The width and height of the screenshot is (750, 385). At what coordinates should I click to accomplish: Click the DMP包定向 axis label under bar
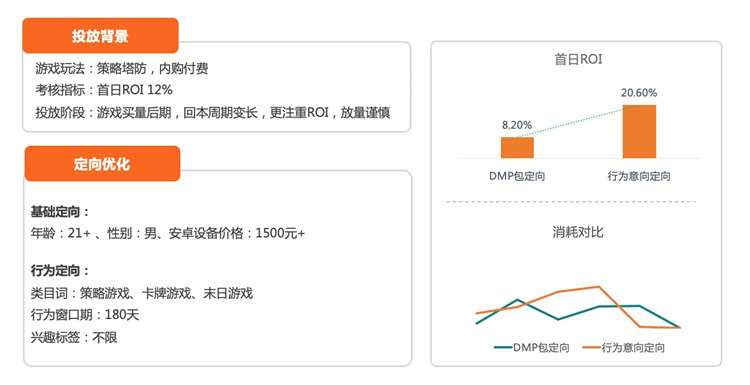point(517,176)
